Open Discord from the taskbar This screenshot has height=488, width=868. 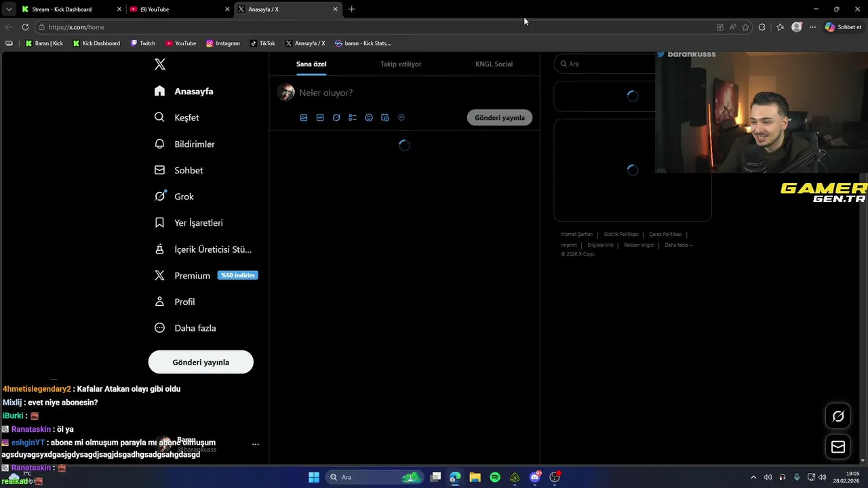click(x=535, y=477)
